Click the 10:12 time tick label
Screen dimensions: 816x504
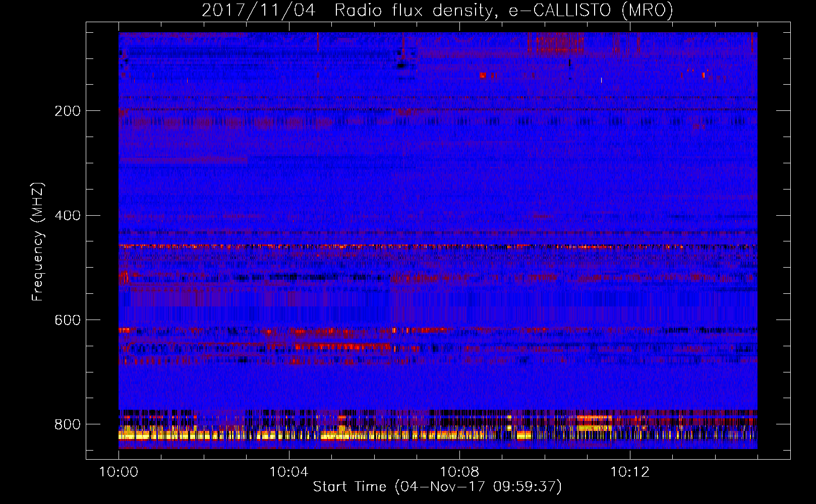pyautogui.click(x=629, y=472)
